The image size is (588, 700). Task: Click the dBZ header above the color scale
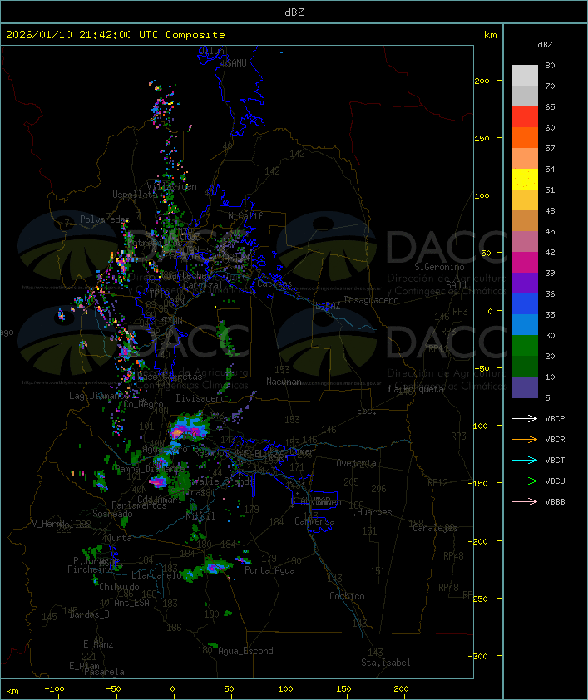coord(545,45)
